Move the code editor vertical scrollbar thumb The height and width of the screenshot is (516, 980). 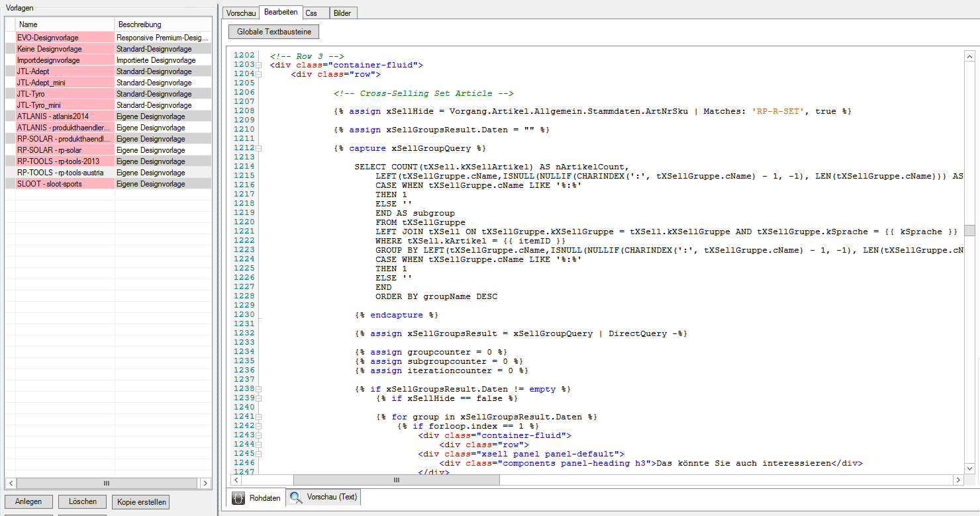969,230
